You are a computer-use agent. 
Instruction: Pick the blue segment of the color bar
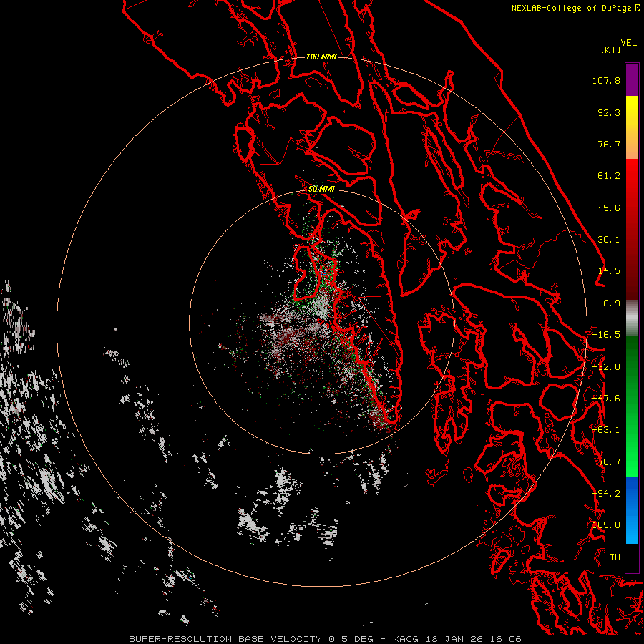coord(632,510)
